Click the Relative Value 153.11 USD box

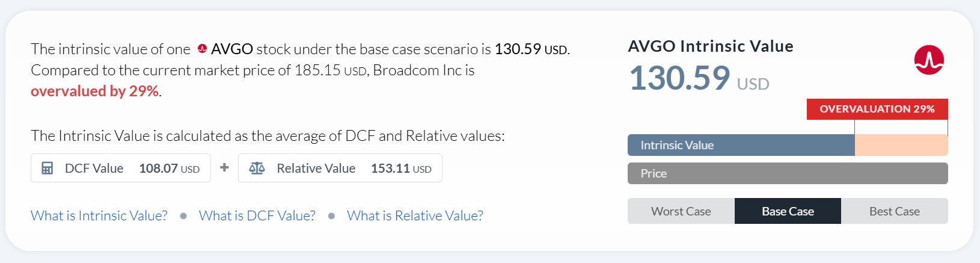point(340,168)
